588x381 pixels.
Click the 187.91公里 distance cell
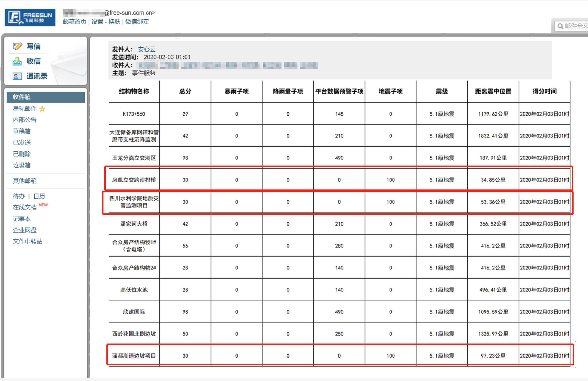tap(493, 158)
